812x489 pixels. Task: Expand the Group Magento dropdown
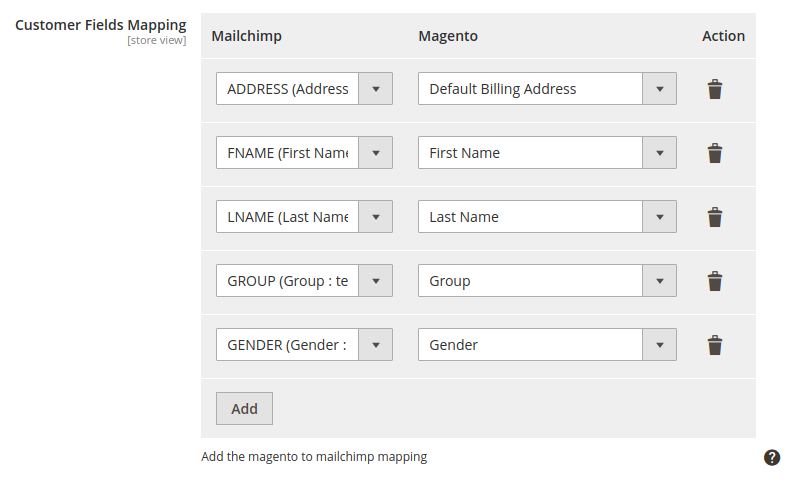pyautogui.click(x=547, y=281)
